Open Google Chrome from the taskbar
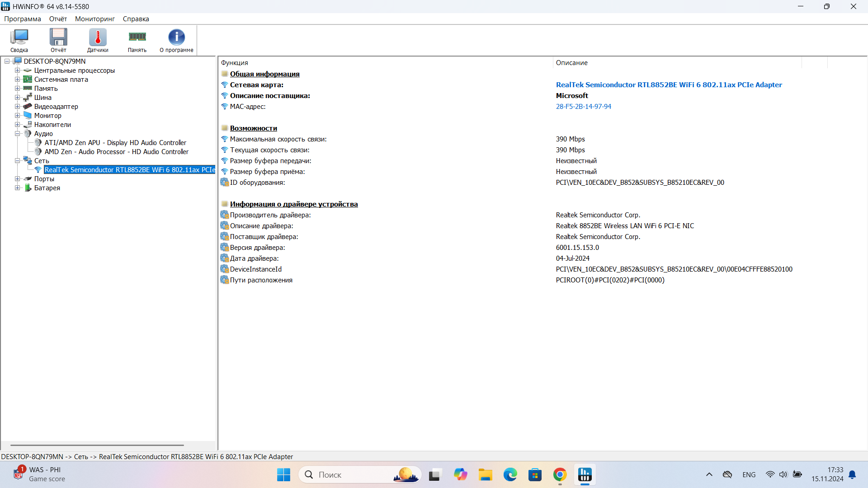This screenshot has height=488, width=868. click(560, 475)
